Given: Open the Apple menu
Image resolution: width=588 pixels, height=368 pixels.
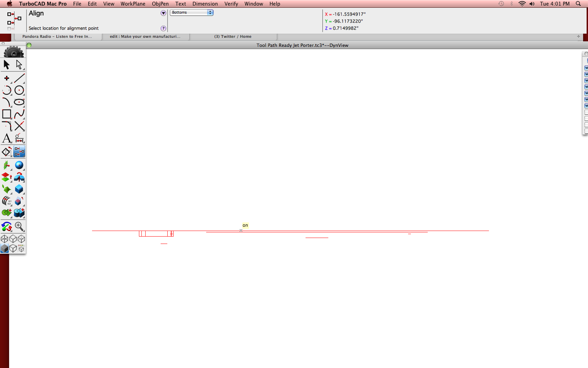Looking at the screenshot, I should (9, 4).
